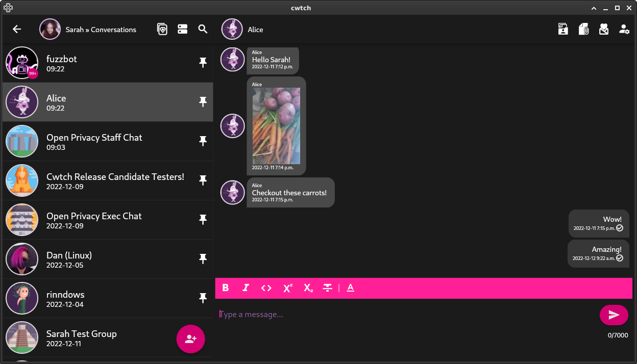Screen dimensions: 637x364
Task: Focus the Type a message field
Action: (407, 315)
